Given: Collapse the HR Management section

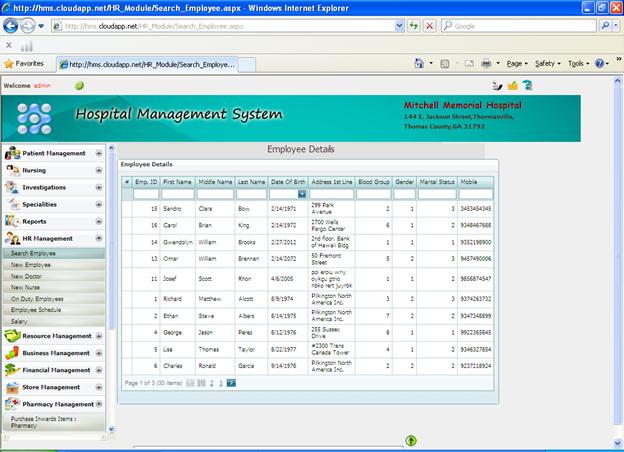Looking at the screenshot, I should (x=99, y=238).
